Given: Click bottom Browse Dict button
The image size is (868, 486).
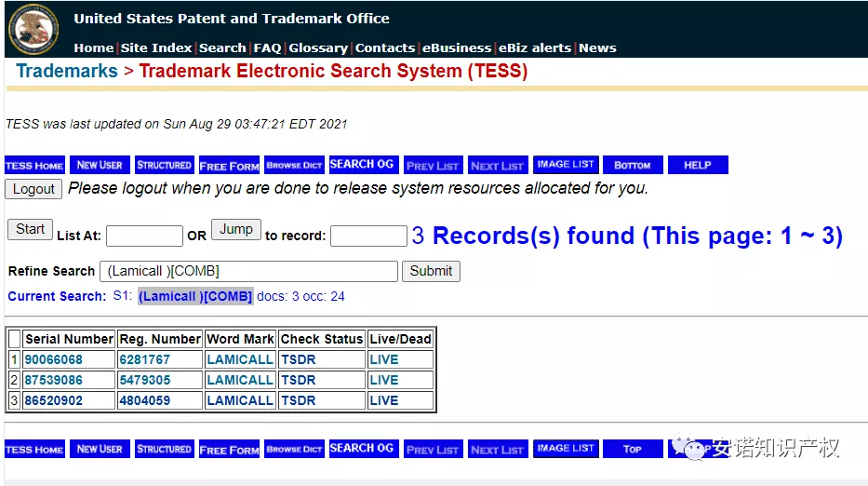Looking at the screenshot, I should point(294,449).
